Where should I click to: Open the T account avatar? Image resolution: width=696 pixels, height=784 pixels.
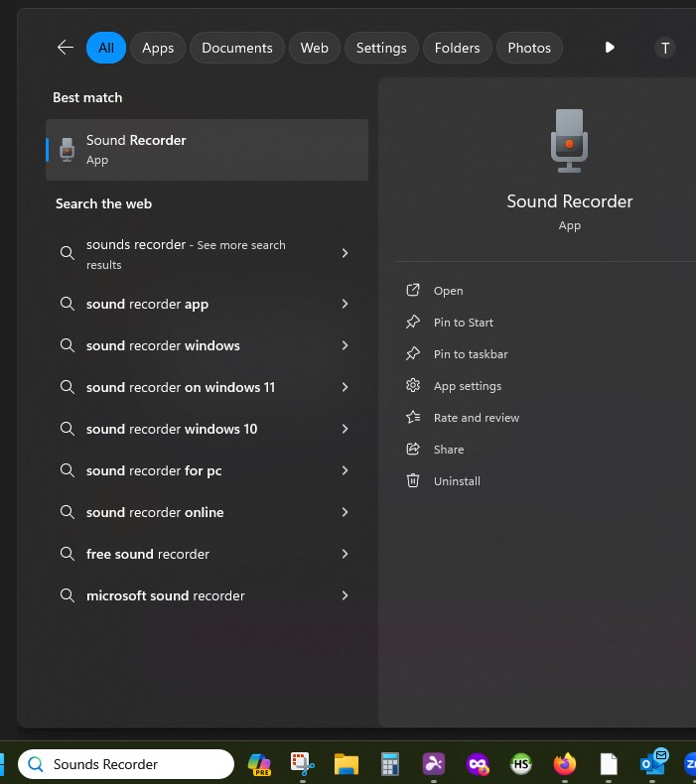click(665, 48)
